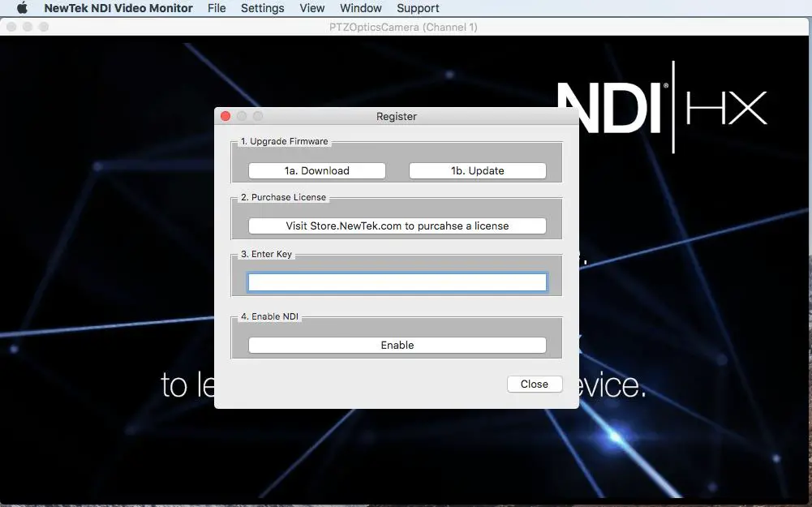
Task: Focus the Enter Key input field
Action: (397, 282)
